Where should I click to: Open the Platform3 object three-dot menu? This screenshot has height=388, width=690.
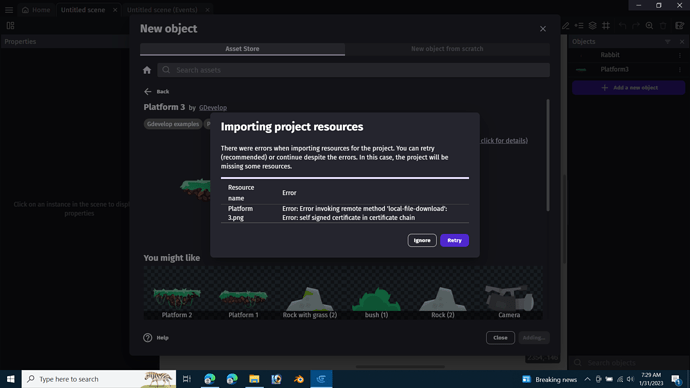(680, 70)
